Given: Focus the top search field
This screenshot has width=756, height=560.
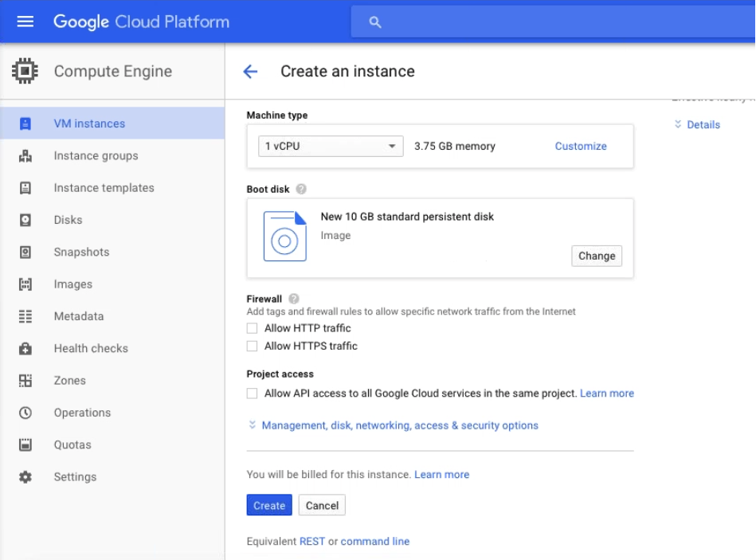Looking at the screenshot, I should tap(553, 22).
